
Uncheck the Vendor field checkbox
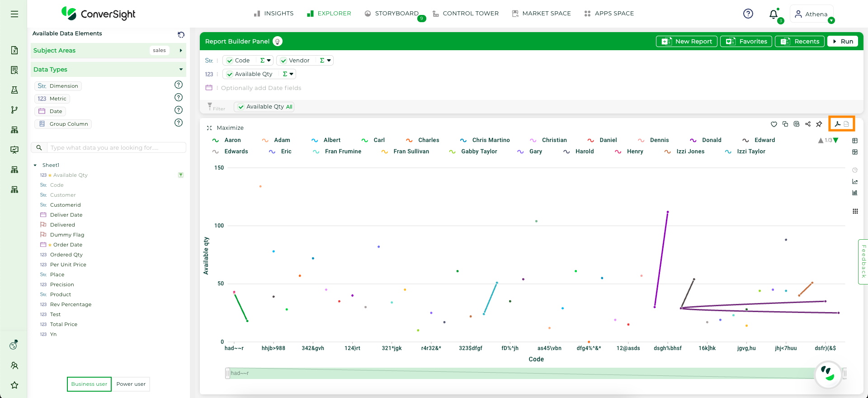click(x=283, y=61)
